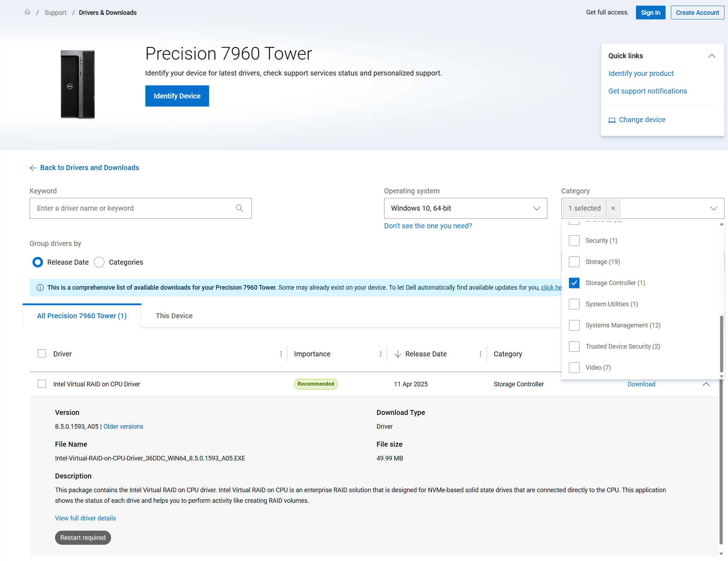Click the back arrow before Drivers and Downloads
728x561 pixels.
click(33, 168)
